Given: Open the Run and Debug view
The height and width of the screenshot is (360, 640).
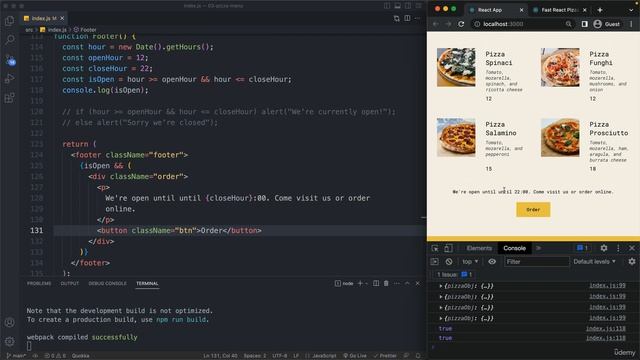Looking at the screenshot, I should pos(9,79).
